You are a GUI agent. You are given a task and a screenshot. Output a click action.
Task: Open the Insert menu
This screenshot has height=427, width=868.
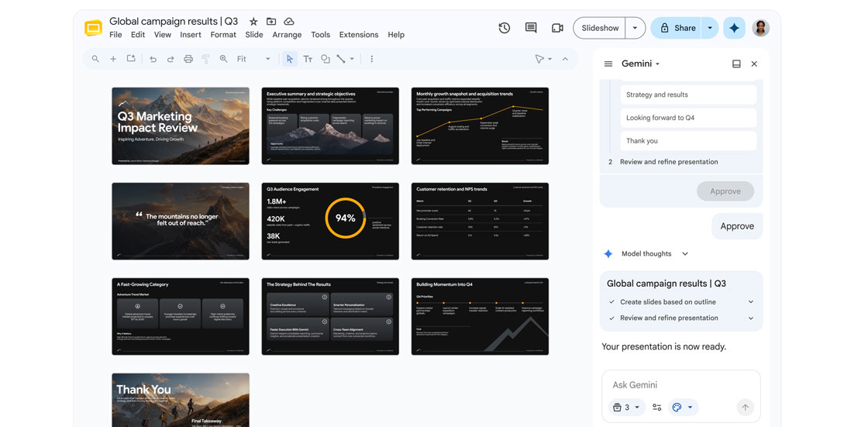coord(191,34)
